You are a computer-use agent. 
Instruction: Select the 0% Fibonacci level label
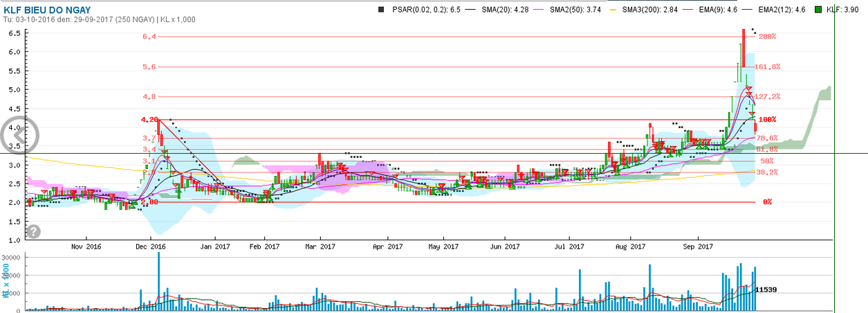(767, 202)
